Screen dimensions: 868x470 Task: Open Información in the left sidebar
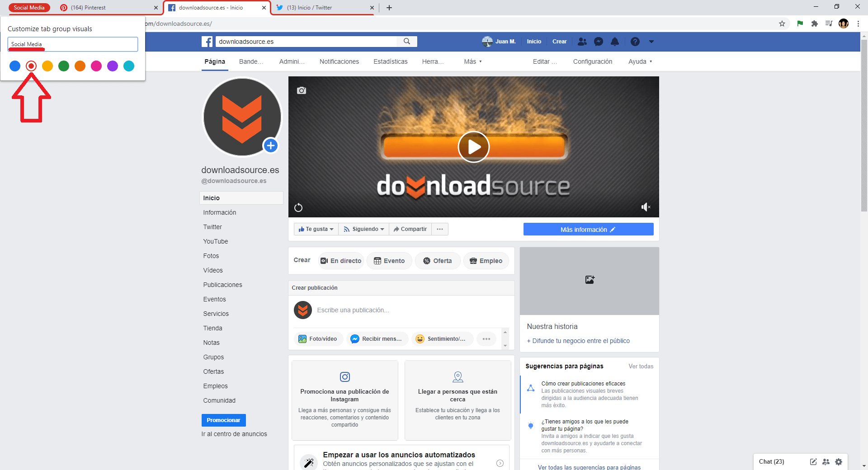(x=220, y=212)
